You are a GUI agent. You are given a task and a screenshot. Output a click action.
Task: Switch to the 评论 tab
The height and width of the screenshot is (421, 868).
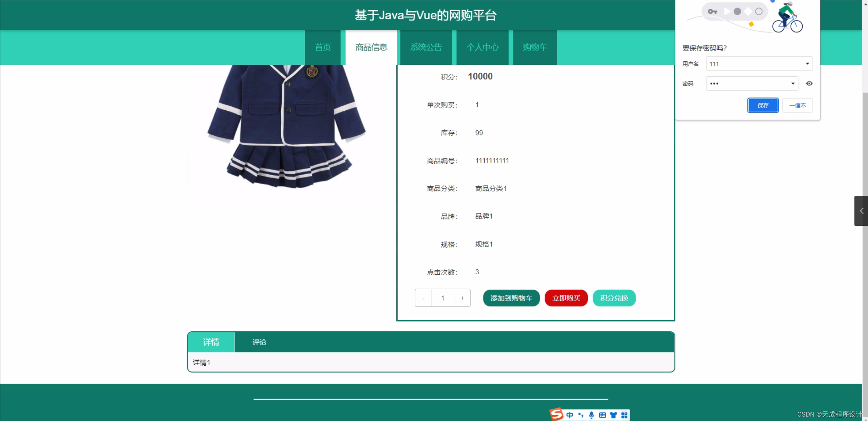pyautogui.click(x=259, y=342)
